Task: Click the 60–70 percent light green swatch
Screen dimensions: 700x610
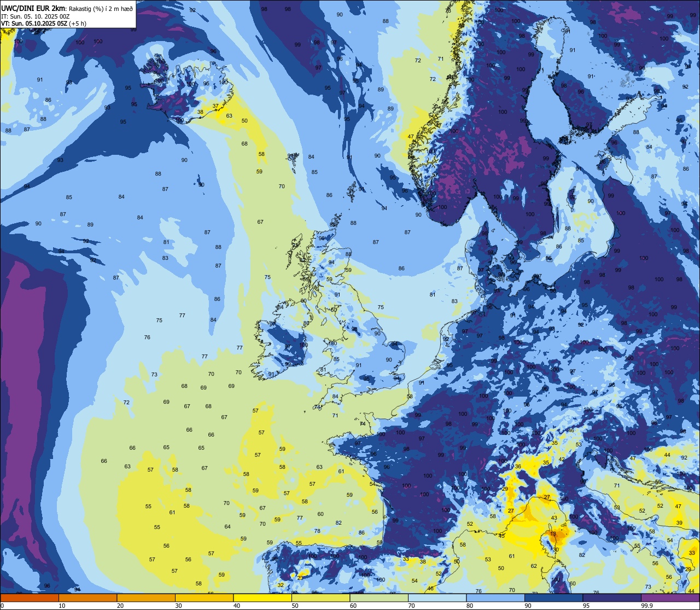Action: 379,597
